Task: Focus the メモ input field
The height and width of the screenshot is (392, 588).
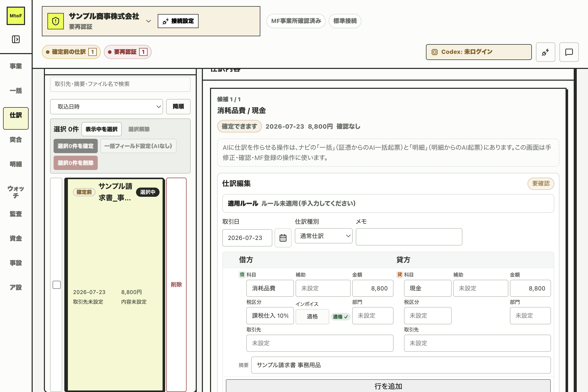Action: (409, 237)
